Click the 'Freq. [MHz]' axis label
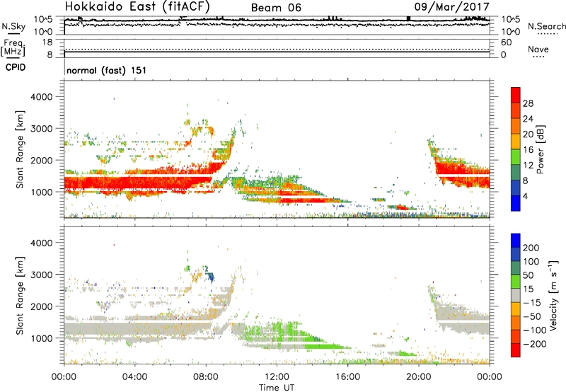 pos(13,48)
